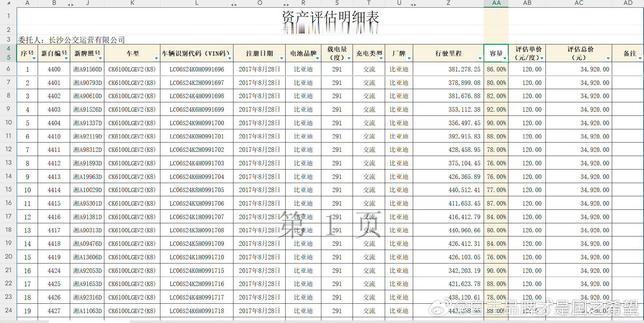Viewport: 644px width, 323px height.
Task: Select row 18 header
Action: (8, 230)
